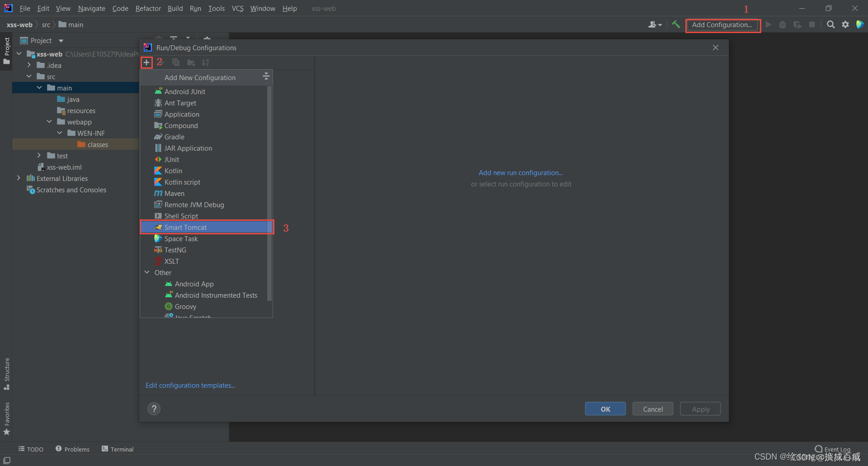Click the Add Configuration button
This screenshot has height=466, width=868.
click(722, 25)
